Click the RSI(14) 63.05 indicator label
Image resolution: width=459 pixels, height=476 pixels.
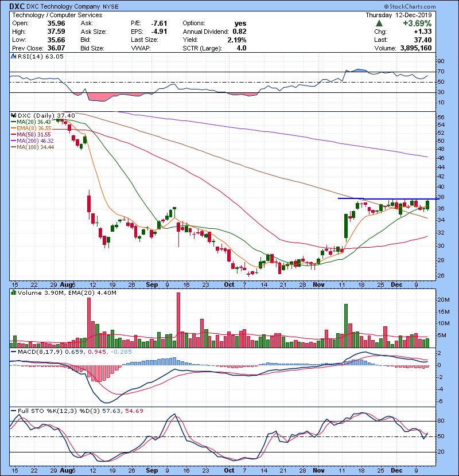point(41,56)
